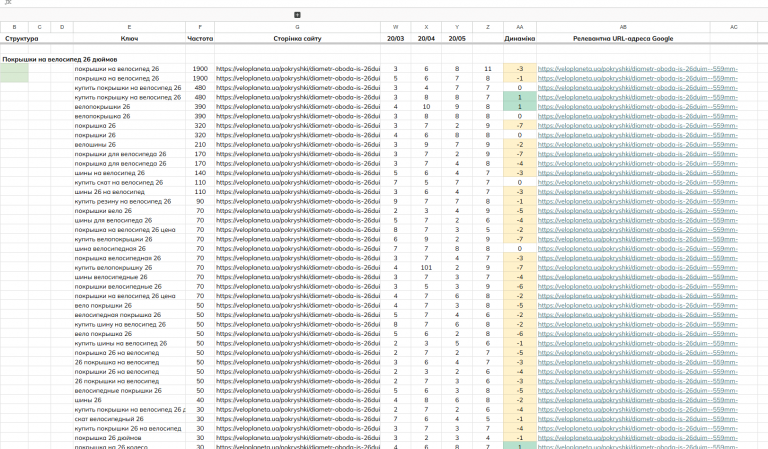This screenshot has height=449, width=768.
Task: Select key cell 'купить скат на велосипед 26'
Action: point(129,182)
